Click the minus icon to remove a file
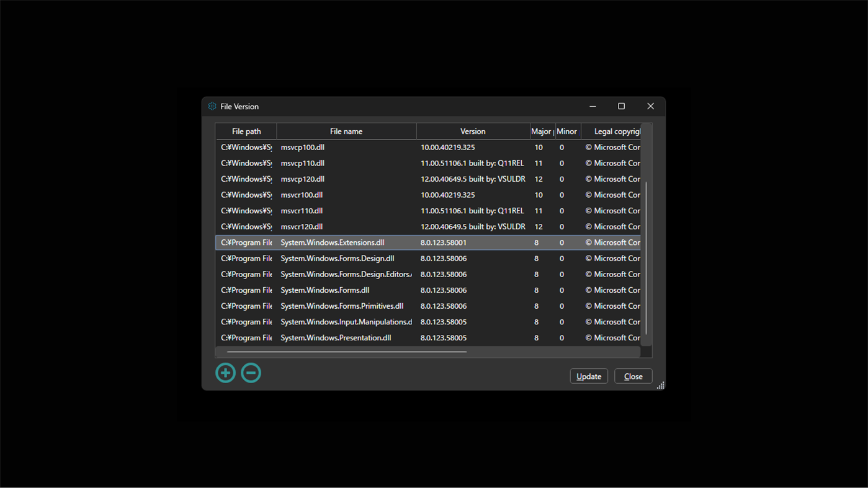Viewport: 868px width, 488px height. pyautogui.click(x=251, y=373)
